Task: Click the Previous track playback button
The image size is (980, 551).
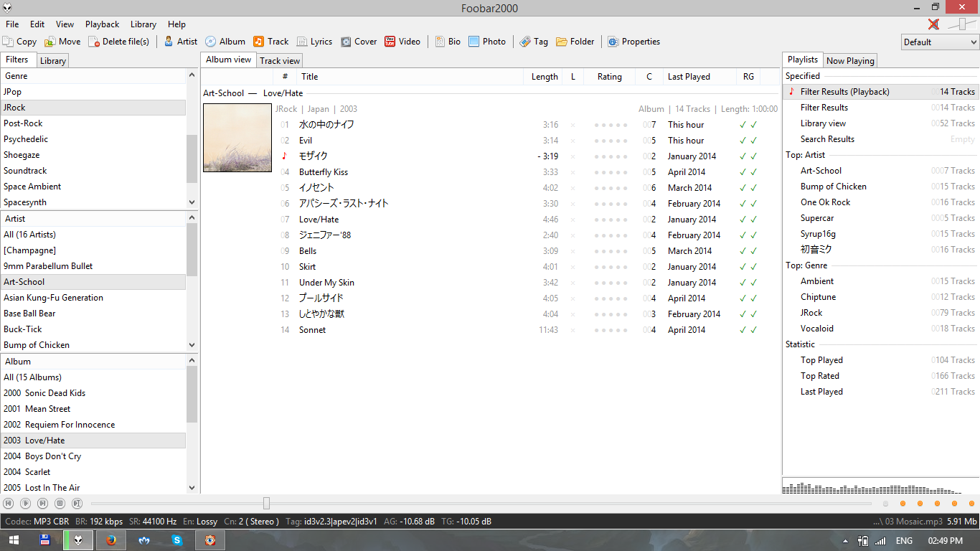Action: 9,504
